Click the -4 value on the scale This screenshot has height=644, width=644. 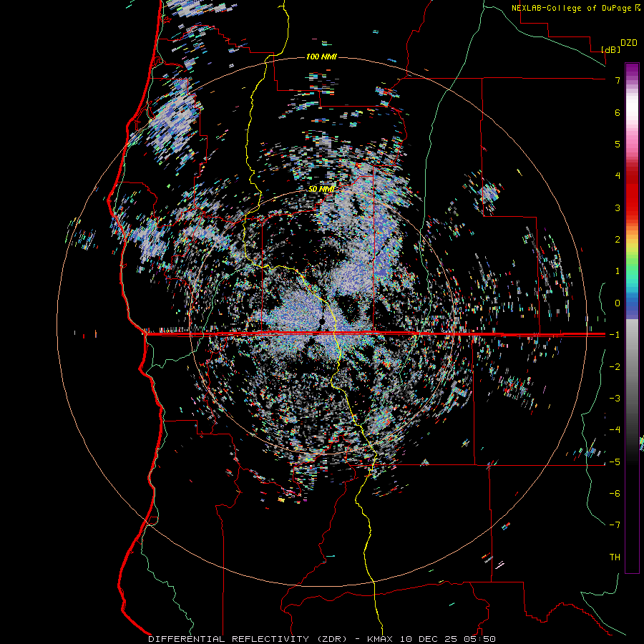pos(615,430)
